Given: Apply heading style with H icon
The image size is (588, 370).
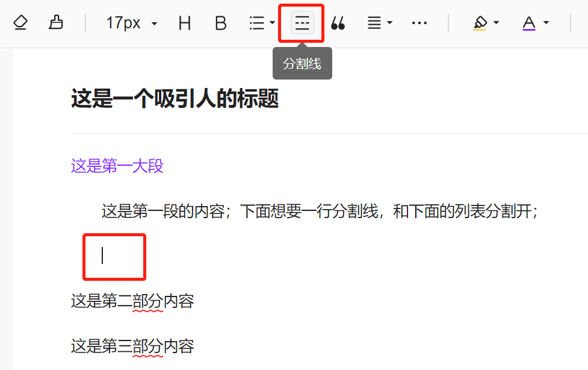Looking at the screenshot, I should (185, 23).
